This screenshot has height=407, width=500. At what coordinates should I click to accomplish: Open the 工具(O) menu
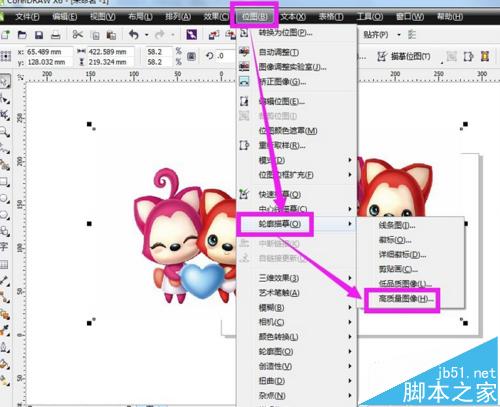(x=369, y=16)
